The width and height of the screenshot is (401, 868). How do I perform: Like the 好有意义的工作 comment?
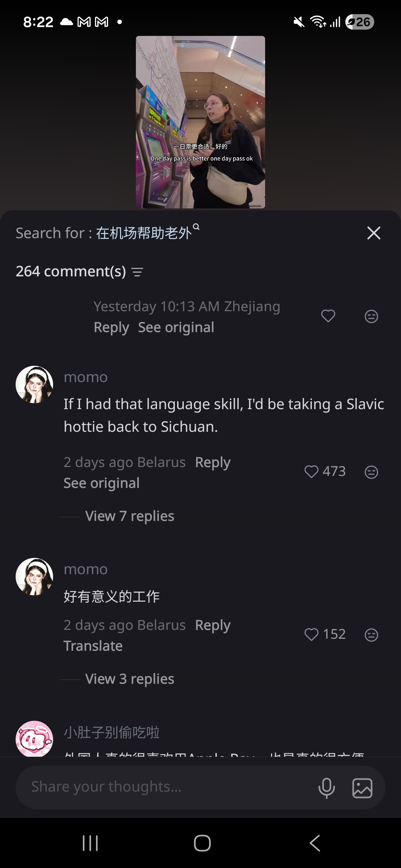click(312, 634)
